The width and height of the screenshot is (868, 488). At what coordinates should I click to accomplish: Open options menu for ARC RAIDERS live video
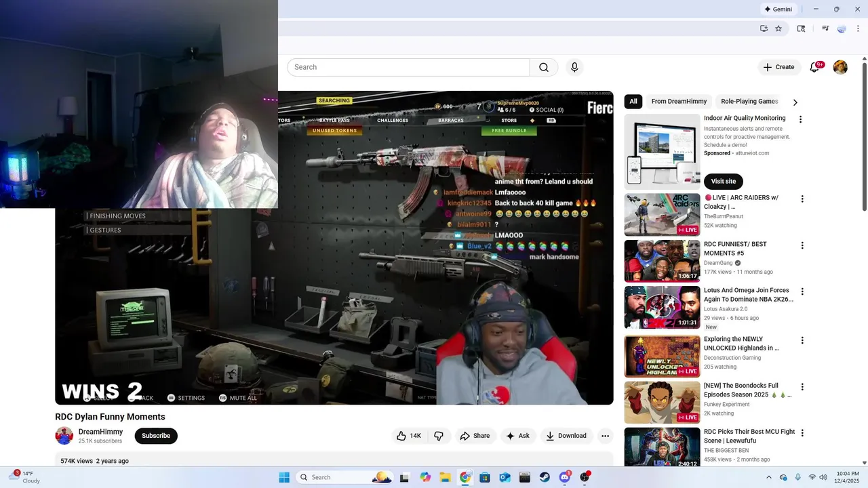(x=802, y=199)
